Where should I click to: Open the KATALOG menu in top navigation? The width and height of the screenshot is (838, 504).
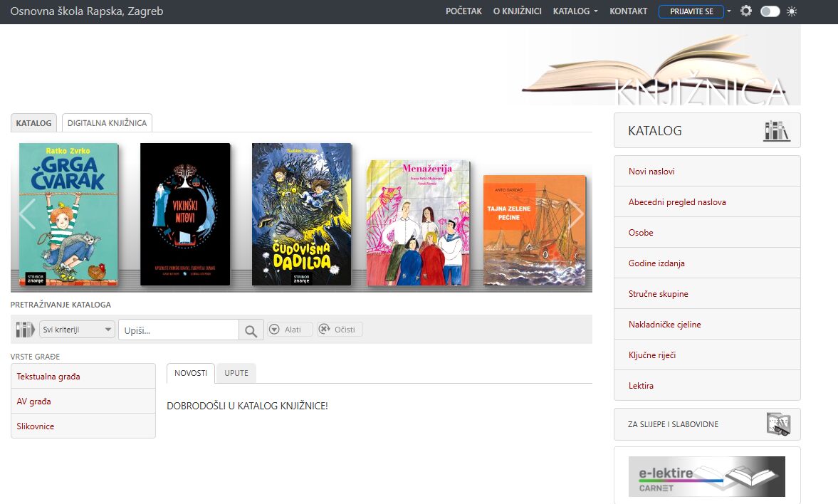[x=575, y=11]
